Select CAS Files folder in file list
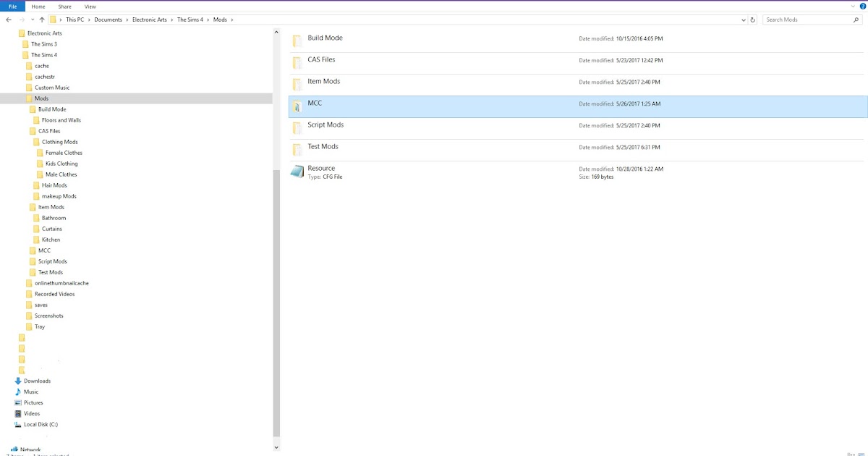This screenshot has height=456, width=868. [x=578, y=63]
